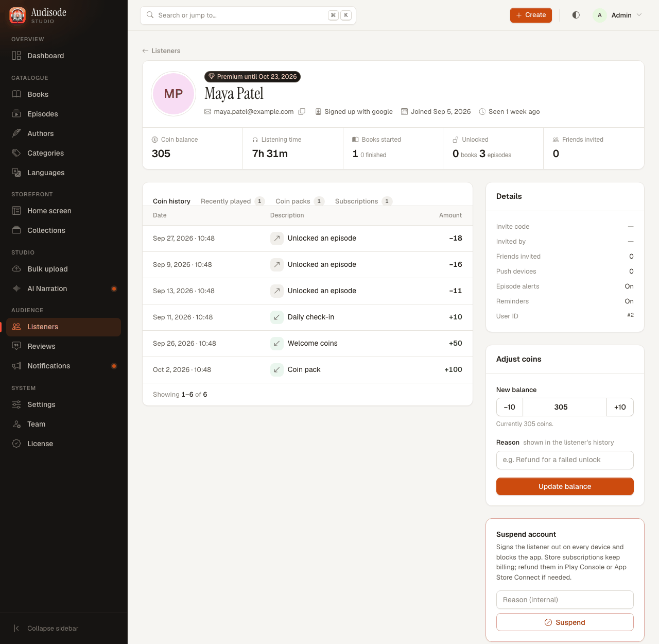Screen dimensions: 659x644
Task: Click the +100 Coin pack amount
Action: point(453,369)
